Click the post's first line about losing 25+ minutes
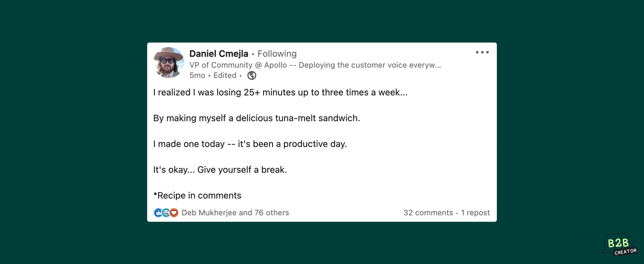This screenshot has height=264, width=644. tap(280, 93)
